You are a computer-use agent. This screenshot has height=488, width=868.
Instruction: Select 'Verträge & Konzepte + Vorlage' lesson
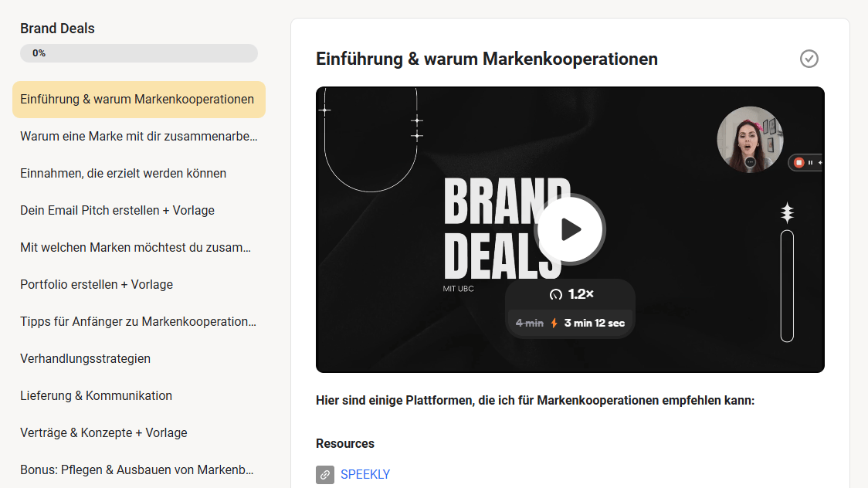tap(103, 433)
